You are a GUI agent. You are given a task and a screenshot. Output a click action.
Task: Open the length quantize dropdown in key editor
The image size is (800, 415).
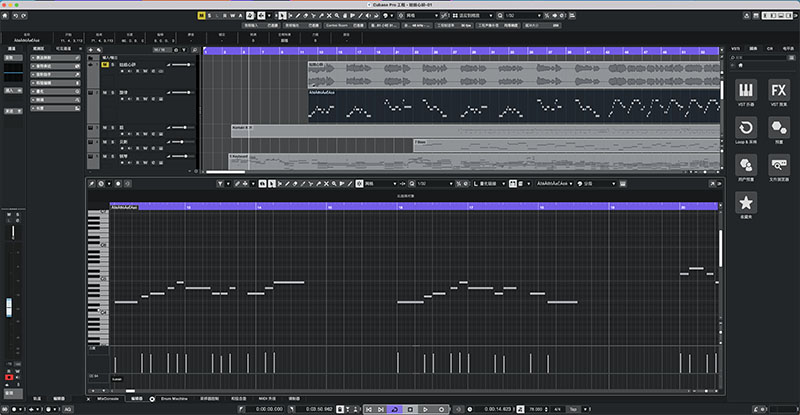tap(490, 184)
